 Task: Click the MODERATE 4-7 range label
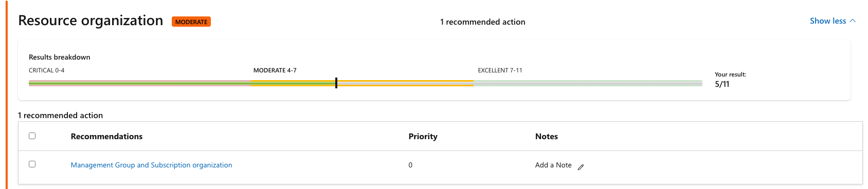coord(275,70)
